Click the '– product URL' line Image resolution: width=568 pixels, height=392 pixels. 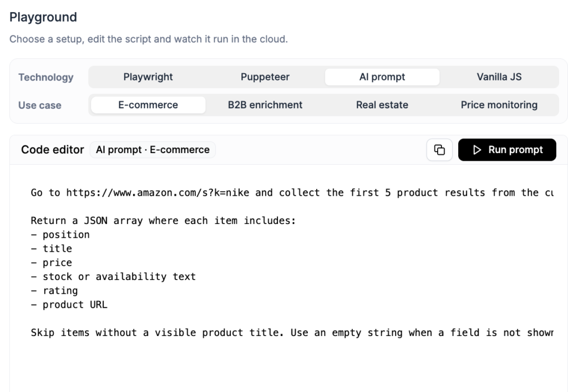click(x=69, y=305)
